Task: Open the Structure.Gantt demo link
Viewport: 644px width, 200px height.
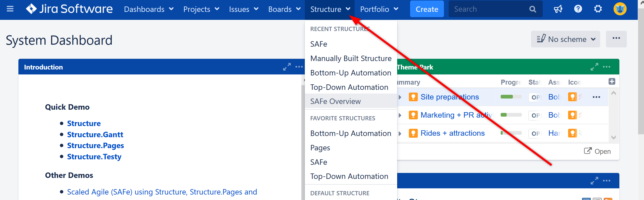Action: (95, 134)
